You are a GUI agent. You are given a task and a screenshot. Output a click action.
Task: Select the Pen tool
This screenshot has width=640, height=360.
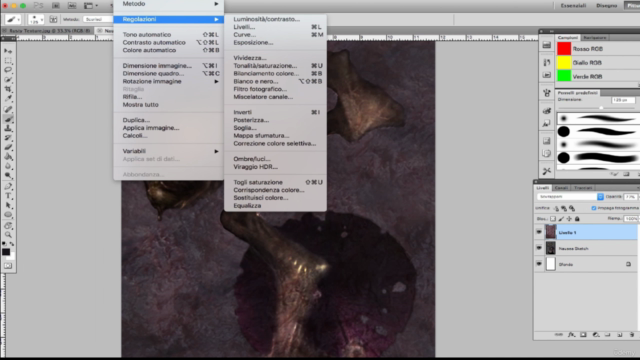(8, 187)
